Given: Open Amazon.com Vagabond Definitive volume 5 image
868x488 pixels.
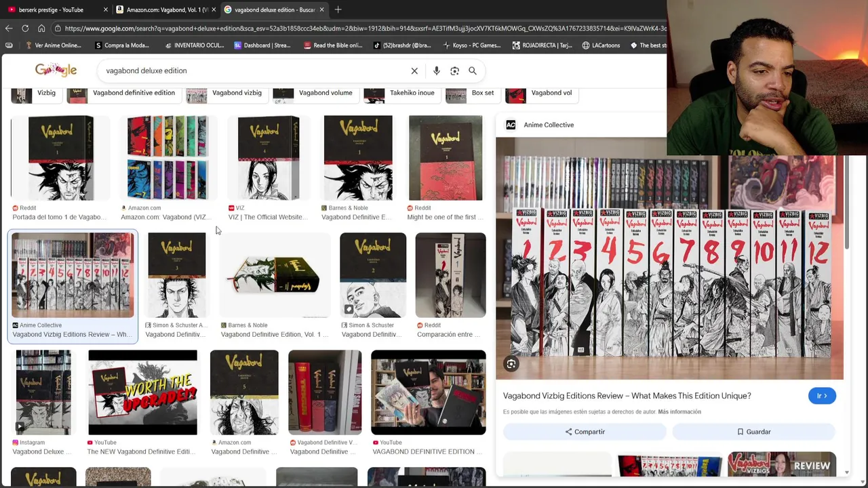Looking at the screenshot, I should pyautogui.click(x=244, y=392).
